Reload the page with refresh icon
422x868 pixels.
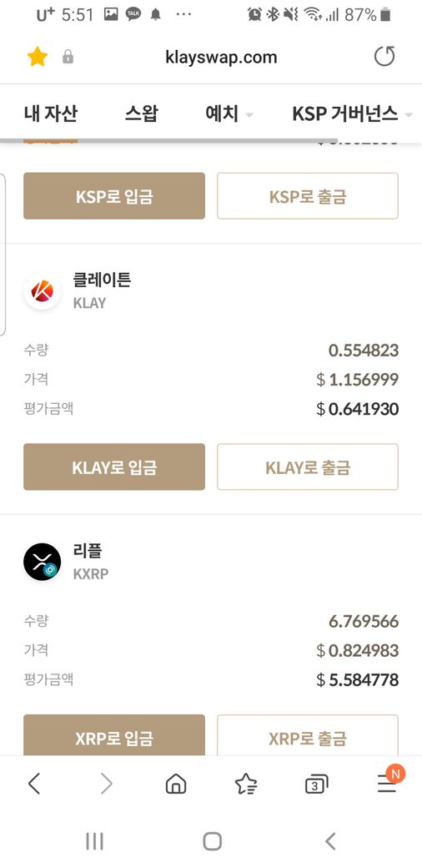pos(384,57)
